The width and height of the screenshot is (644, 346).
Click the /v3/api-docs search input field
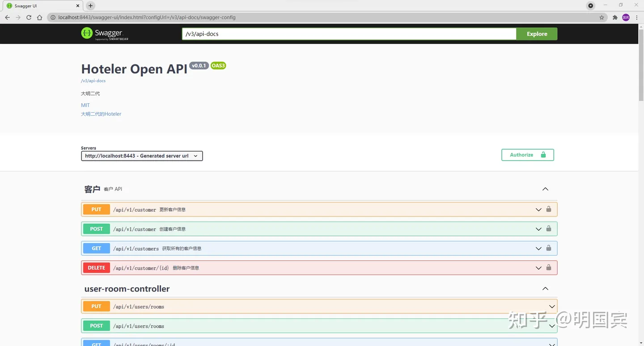[x=349, y=34]
